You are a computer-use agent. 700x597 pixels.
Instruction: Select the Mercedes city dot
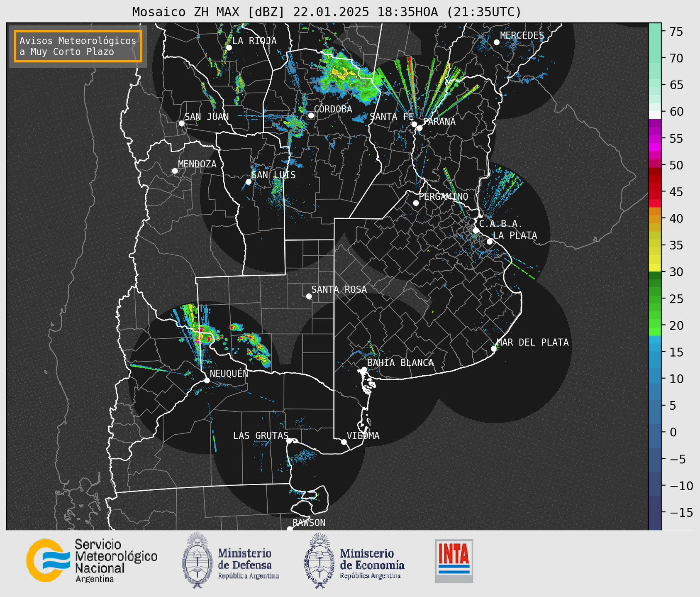496,42
